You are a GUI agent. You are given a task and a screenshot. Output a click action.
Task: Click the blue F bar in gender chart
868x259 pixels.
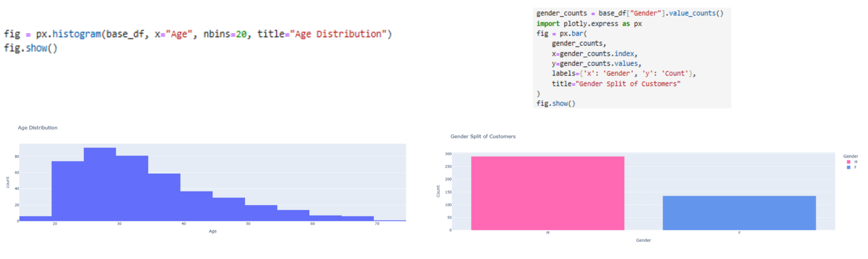click(739, 213)
